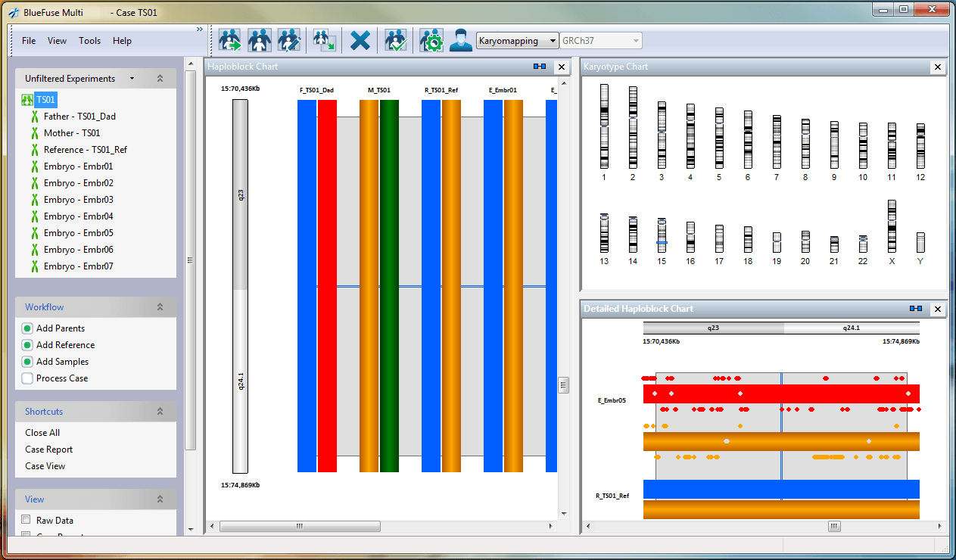Click link icon in Haploblock Chart header

click(540, 67)
